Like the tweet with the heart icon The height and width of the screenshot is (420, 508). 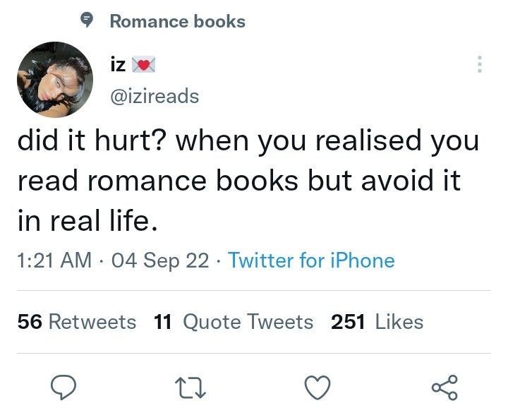coord(317,387)
